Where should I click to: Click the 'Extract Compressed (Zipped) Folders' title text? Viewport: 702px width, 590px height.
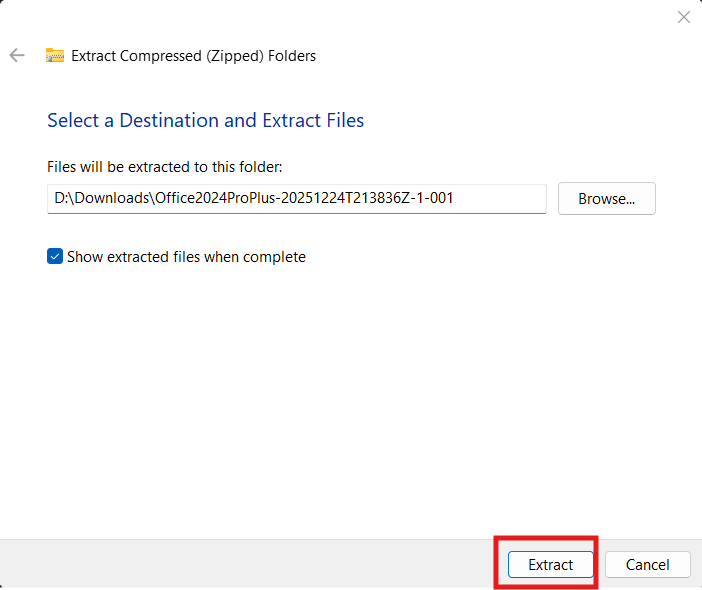tap(193, 56)
